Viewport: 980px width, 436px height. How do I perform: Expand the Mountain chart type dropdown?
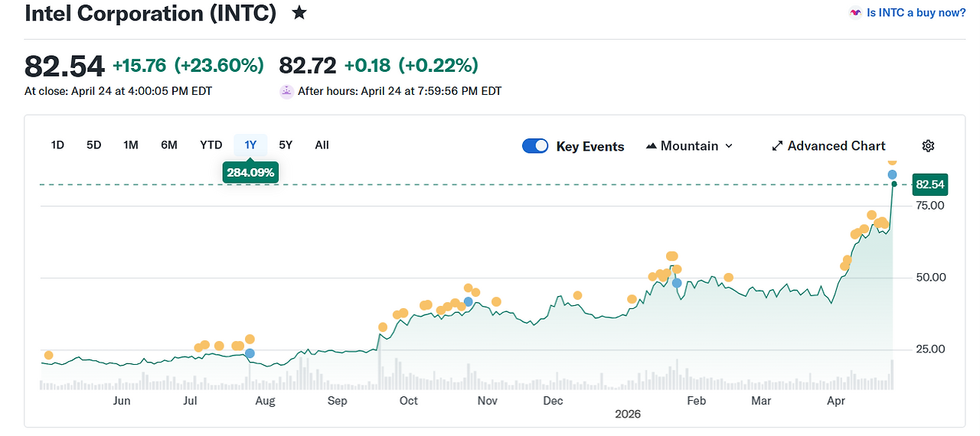point(689,146)
